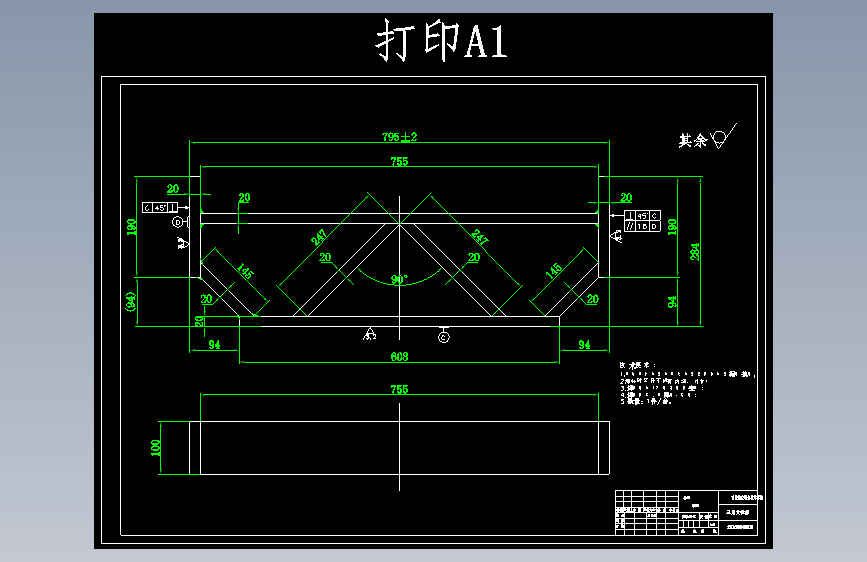The width and height of the screenshot is (867, 562).
Task: Select the 795±2 overall width dimension
Action: point(399,136)
